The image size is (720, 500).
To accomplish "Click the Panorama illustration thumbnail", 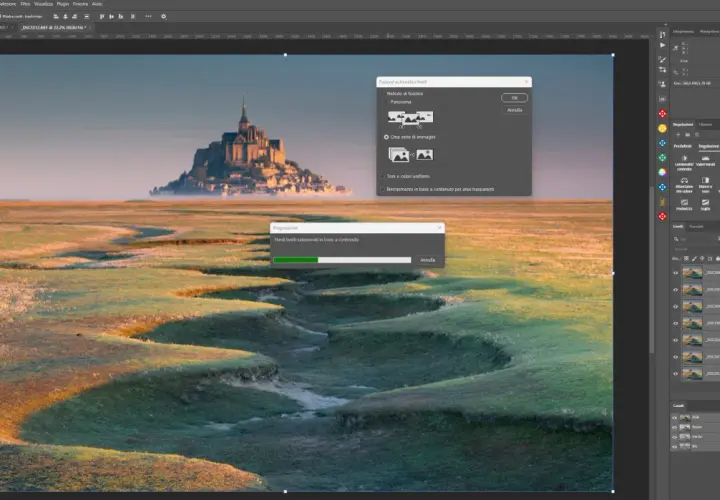I will pyautogui.click(x=411, y=119).
